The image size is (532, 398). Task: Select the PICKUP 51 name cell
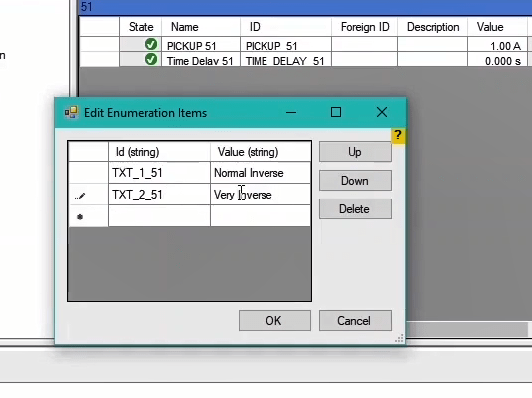tap(201, 45)
